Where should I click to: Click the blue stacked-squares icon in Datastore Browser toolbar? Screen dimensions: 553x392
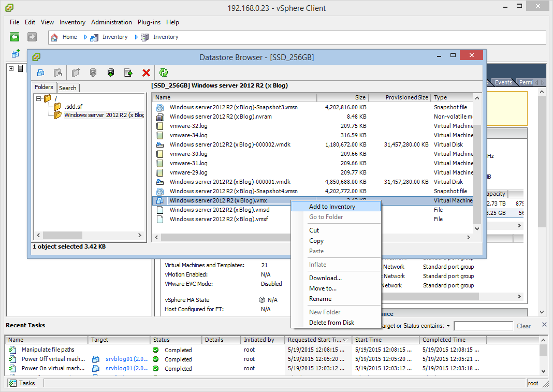point(40,72)
